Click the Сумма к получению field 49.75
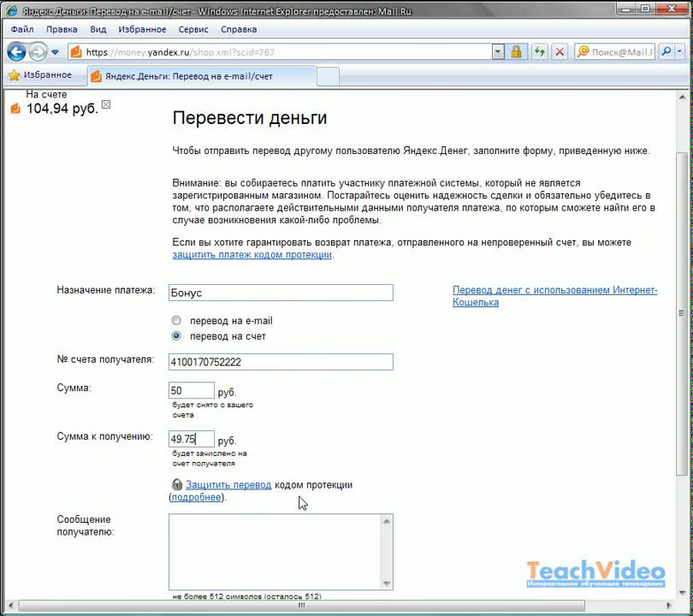 click(x=192, y=439)
